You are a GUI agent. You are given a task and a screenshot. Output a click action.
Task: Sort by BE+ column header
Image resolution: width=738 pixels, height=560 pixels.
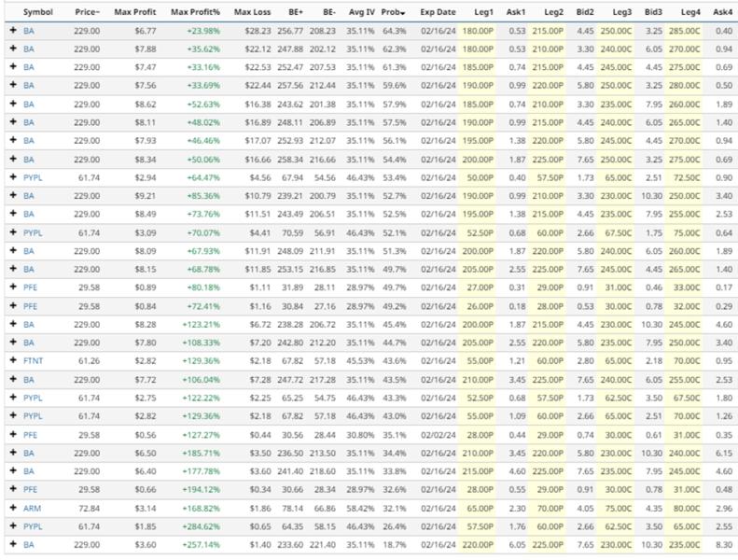296,12
